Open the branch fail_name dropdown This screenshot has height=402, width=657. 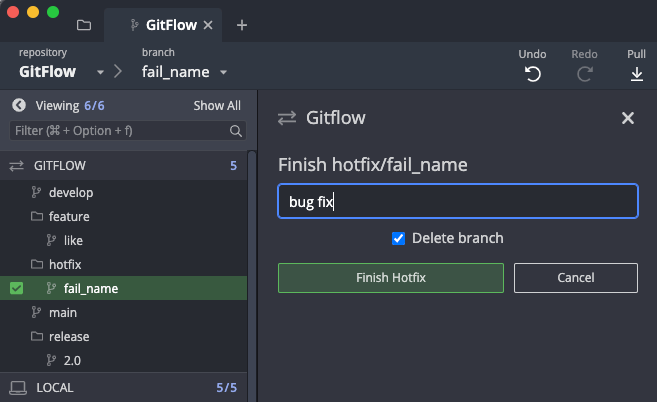click(223, 73)
